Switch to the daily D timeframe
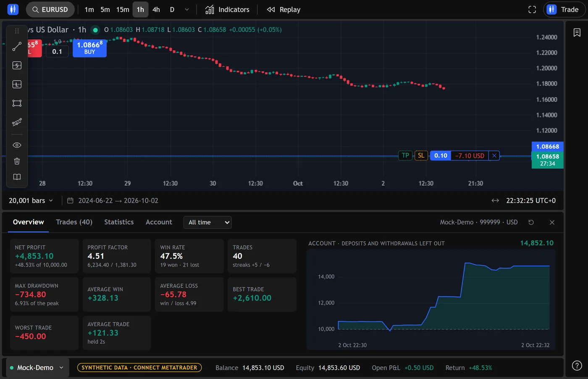The image size is (588, 379). click(x=172, y=9)
